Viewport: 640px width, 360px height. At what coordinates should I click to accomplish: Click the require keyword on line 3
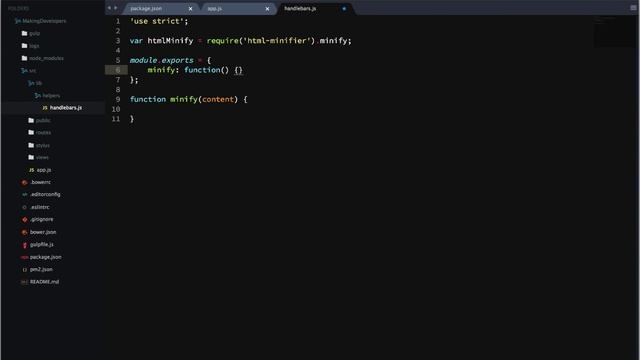(222, 41)
